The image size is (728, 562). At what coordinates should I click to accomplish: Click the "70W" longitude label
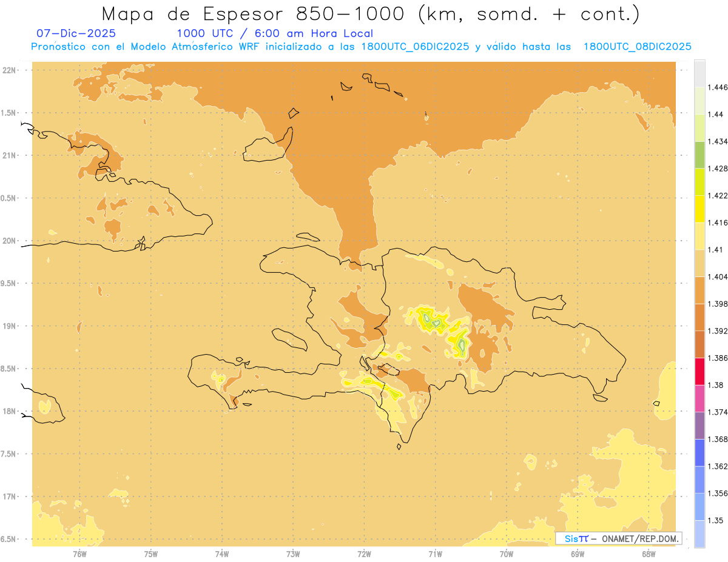(507, 554)
